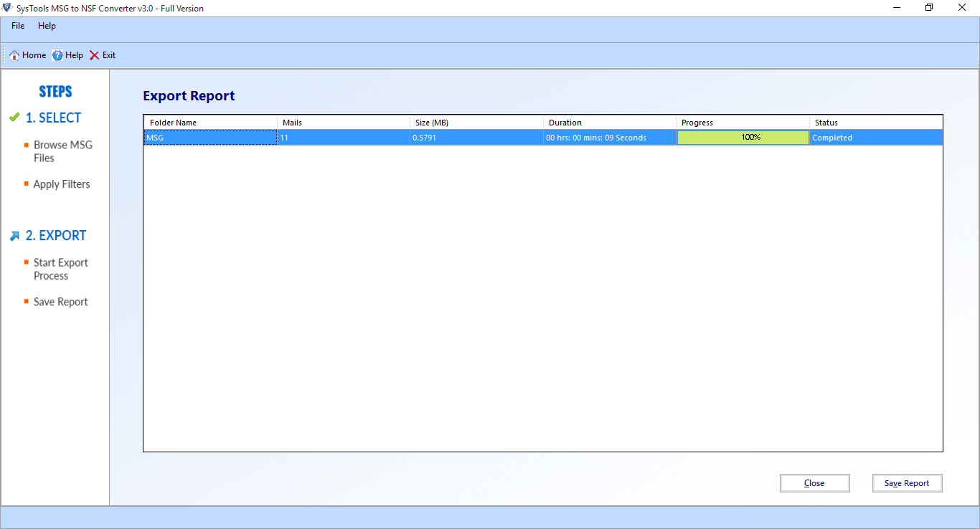Click the Close button
Screen dimensions: 980x529
[x=814, y=483]
